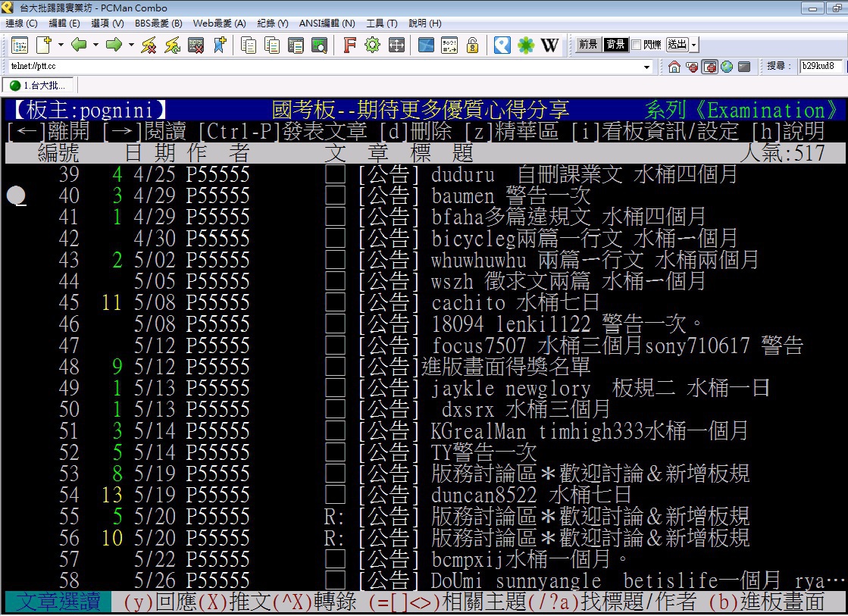The image size is (848, 616).
Task: Click 系列《Examination》 board header text
Action: 742,111
